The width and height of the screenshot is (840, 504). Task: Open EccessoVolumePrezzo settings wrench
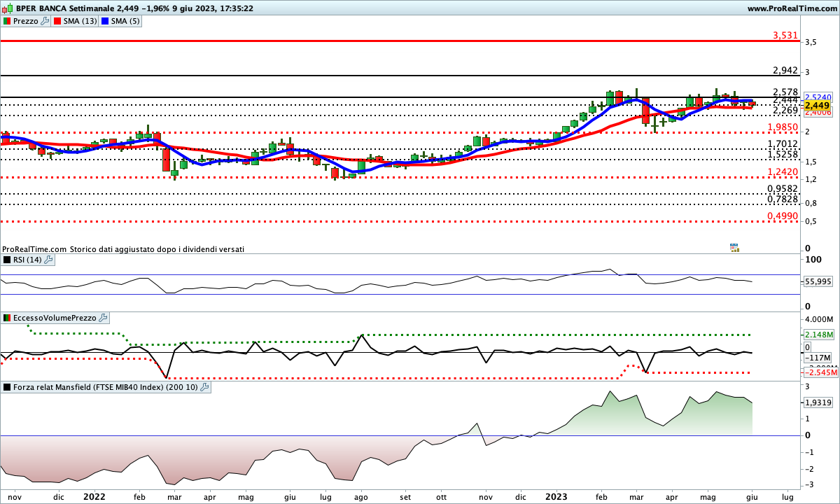[x=103, y=318]
